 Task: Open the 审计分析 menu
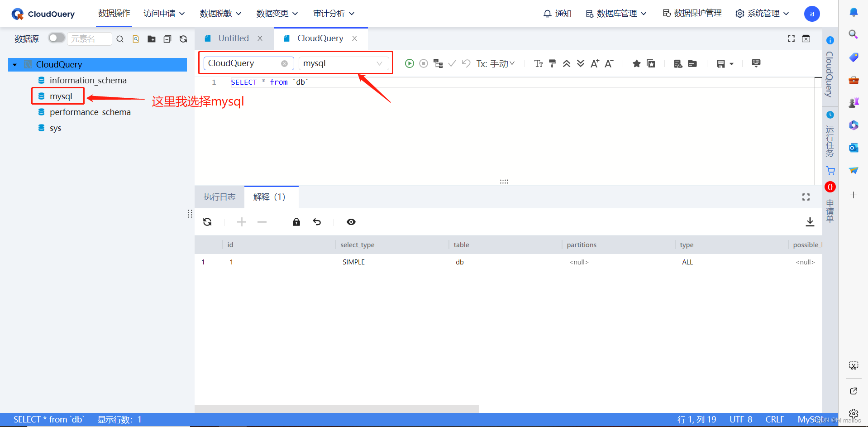[334, 14]
